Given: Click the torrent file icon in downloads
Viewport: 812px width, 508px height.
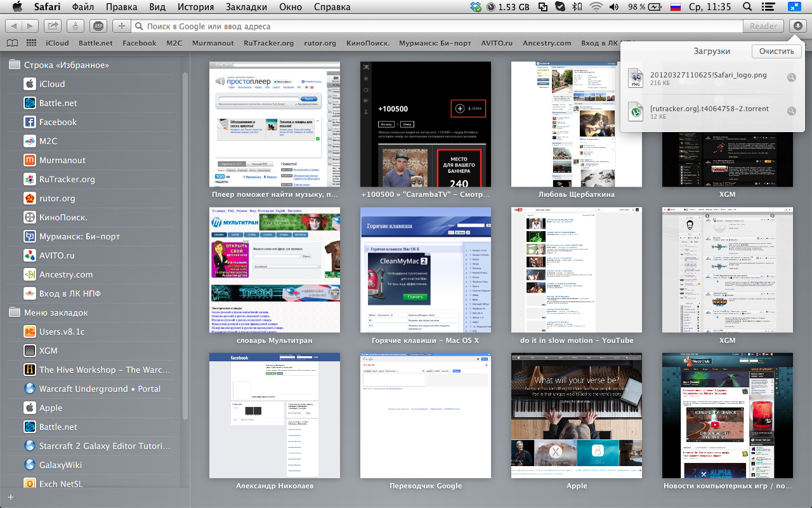Looking at the screenshot, I should click(x=636, y=111).
